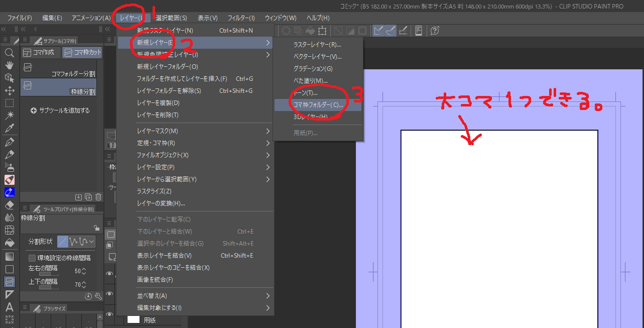Select the Hand pan tool
644x328 pixels.
(x=9, y=65)
